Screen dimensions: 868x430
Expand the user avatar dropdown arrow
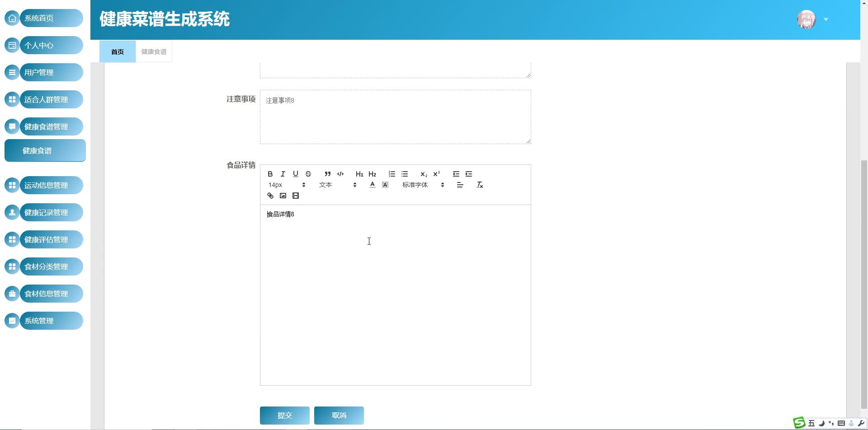pyautogui.click(x=826, y=19)
